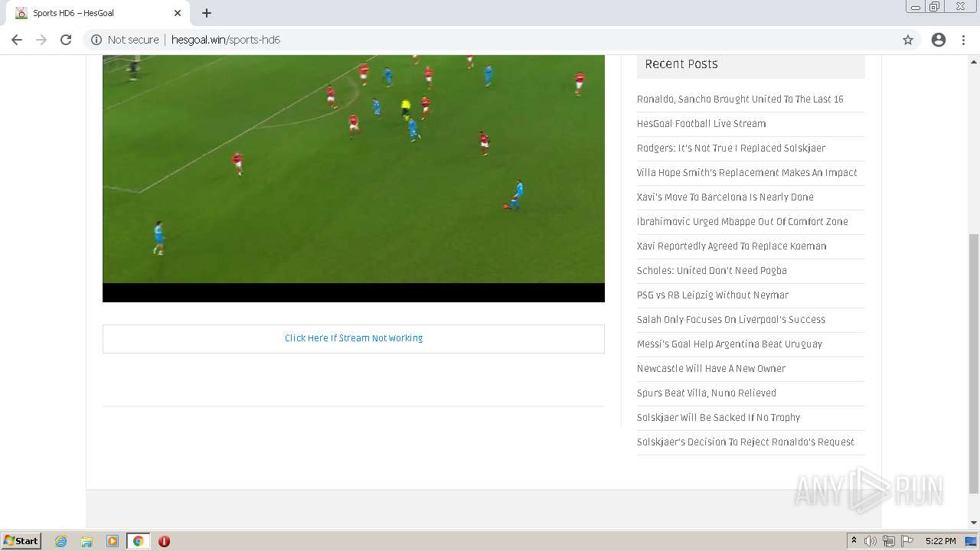Screen dimensions: 980x551
Task: Click the 5:22 PM clock
Action: click(x=940, y=541)
